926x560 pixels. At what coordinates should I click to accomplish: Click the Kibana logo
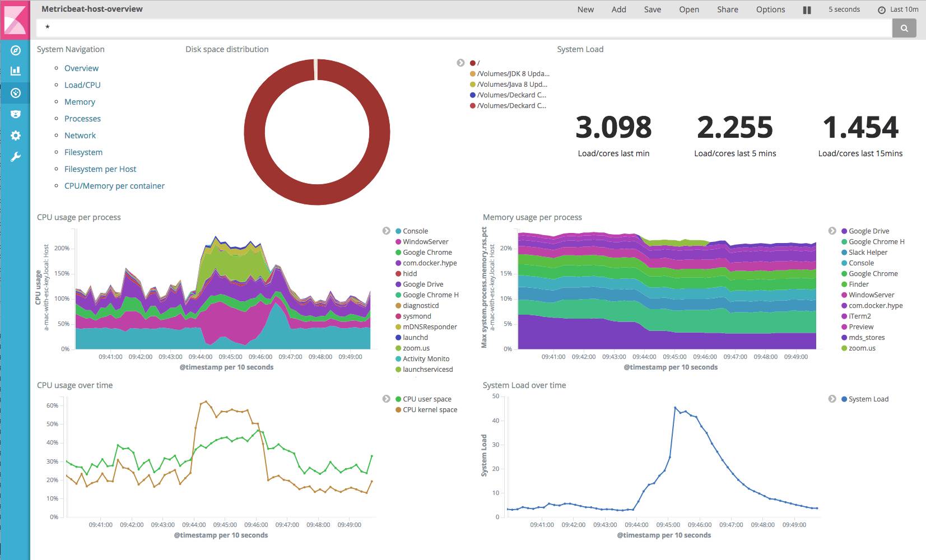[15, 20]
